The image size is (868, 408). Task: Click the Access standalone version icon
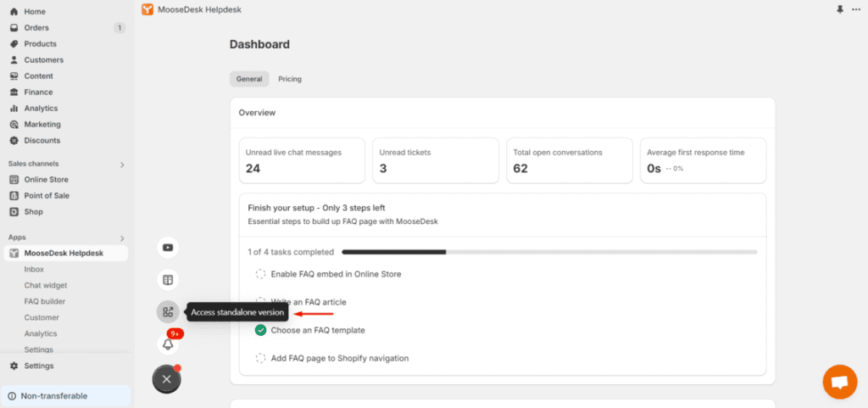pyautogui.click(x=168, y=312)
